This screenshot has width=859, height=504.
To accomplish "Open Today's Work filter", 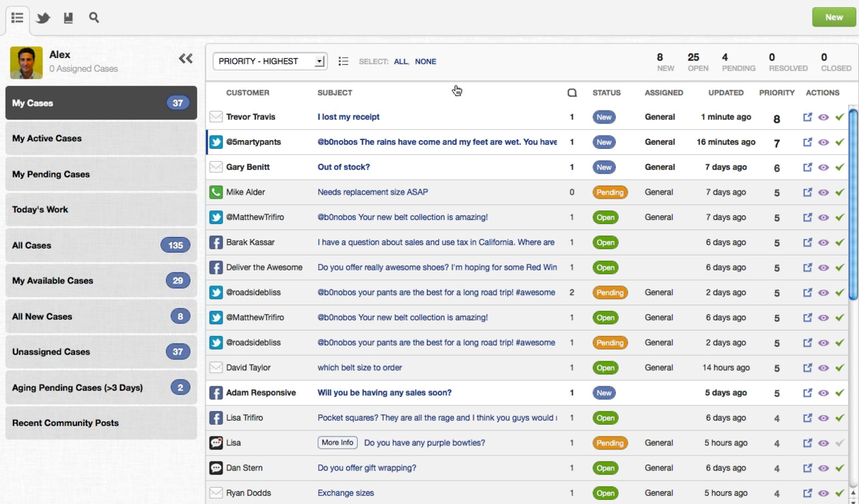I will point(101,210).
